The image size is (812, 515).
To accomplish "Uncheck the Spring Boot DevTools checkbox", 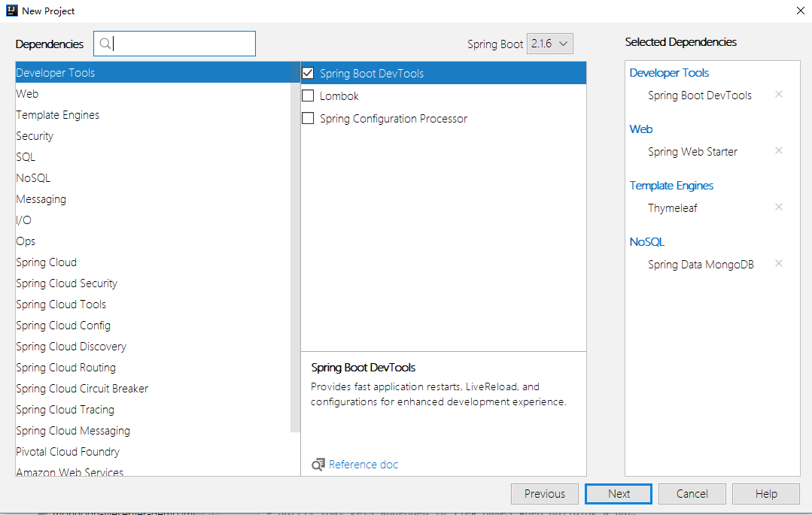I will 308,73.
